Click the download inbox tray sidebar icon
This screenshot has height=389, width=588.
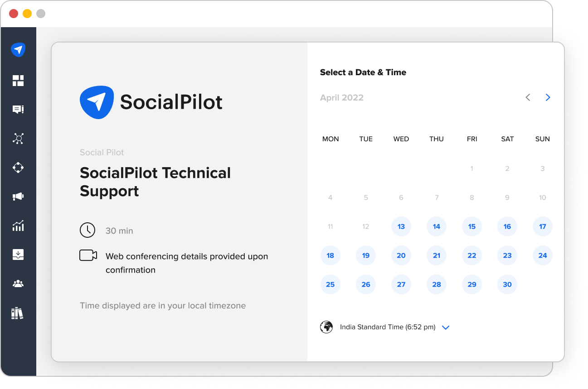coord(18,255)
